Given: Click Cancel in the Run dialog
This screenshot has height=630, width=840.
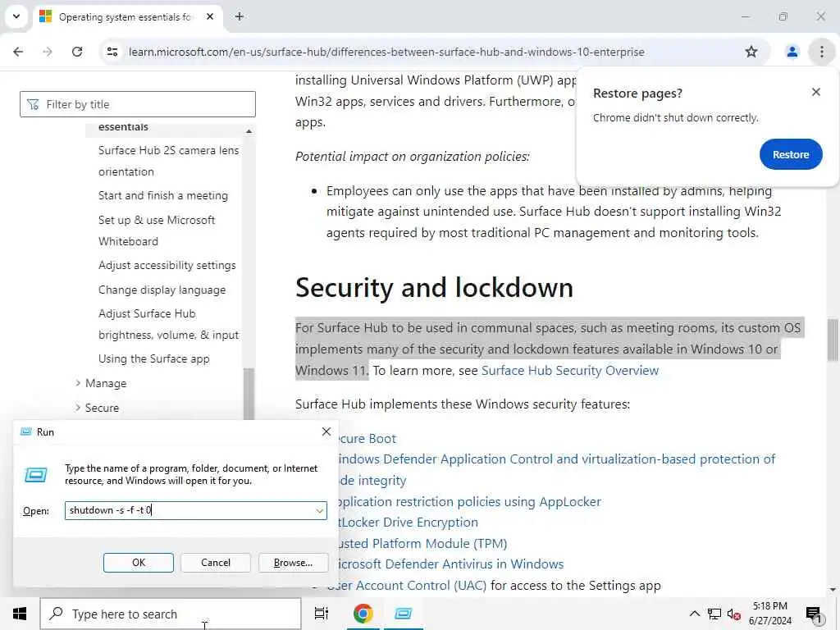Looking at the screenshot, I should click(216, 563).
